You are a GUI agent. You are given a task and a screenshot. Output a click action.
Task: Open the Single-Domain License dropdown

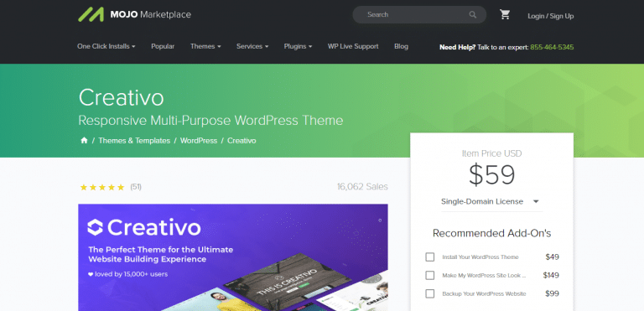pyautogui.click(x=491, y=202)
